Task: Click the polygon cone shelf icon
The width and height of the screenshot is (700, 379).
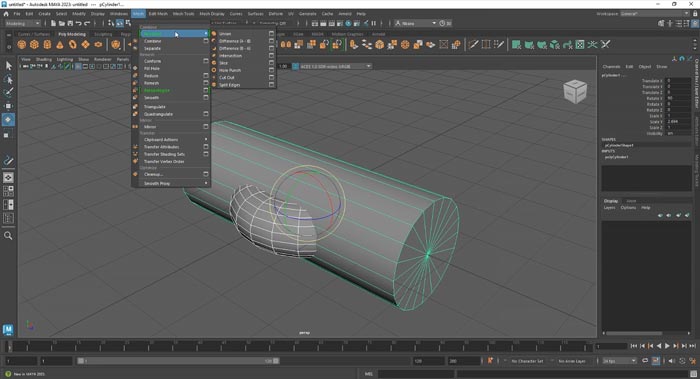Action: click(x=60, y=45)
